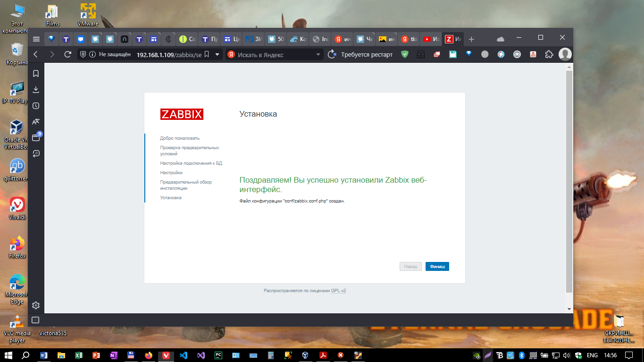Switch to the tab labeled Co
This screenshot has height=362, width=644.
pos(187,39)
